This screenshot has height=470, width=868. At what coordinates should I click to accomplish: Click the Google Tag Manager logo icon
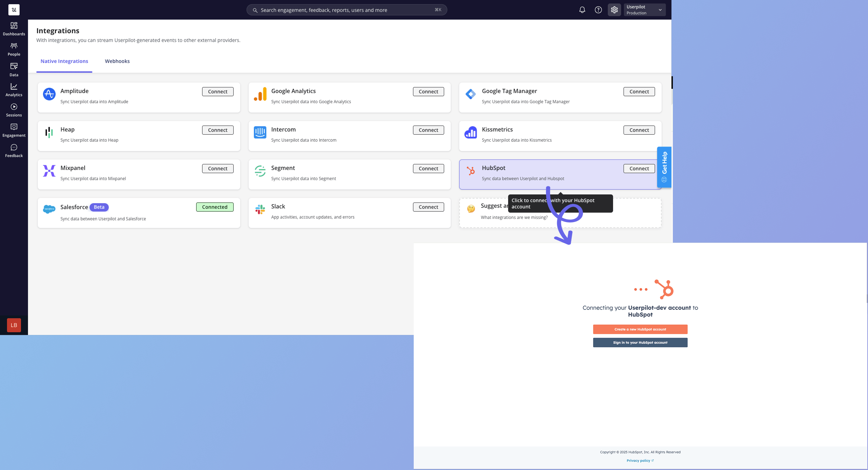pyautogui.click(x=471, y=94)
